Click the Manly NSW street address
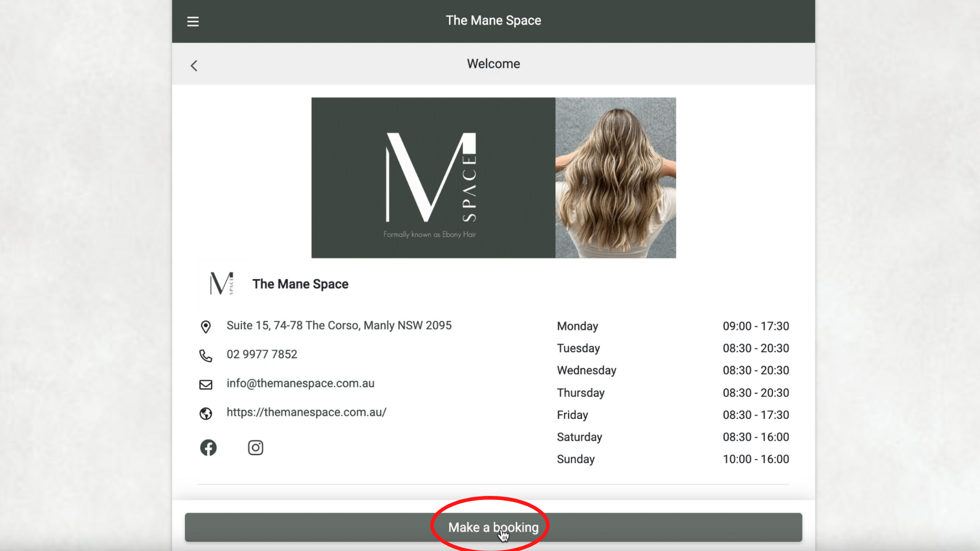This screenshot has height=551, width=980. 339,325
